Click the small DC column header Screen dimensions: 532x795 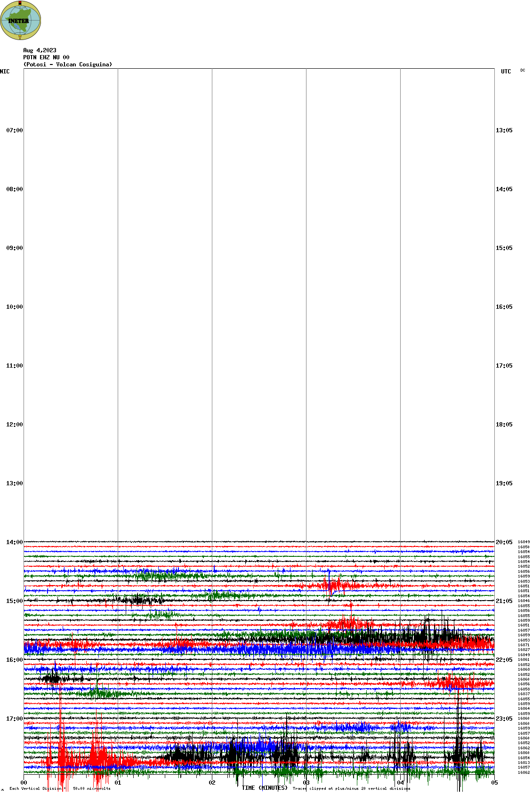pyautogui.click(x=523, y=71)
